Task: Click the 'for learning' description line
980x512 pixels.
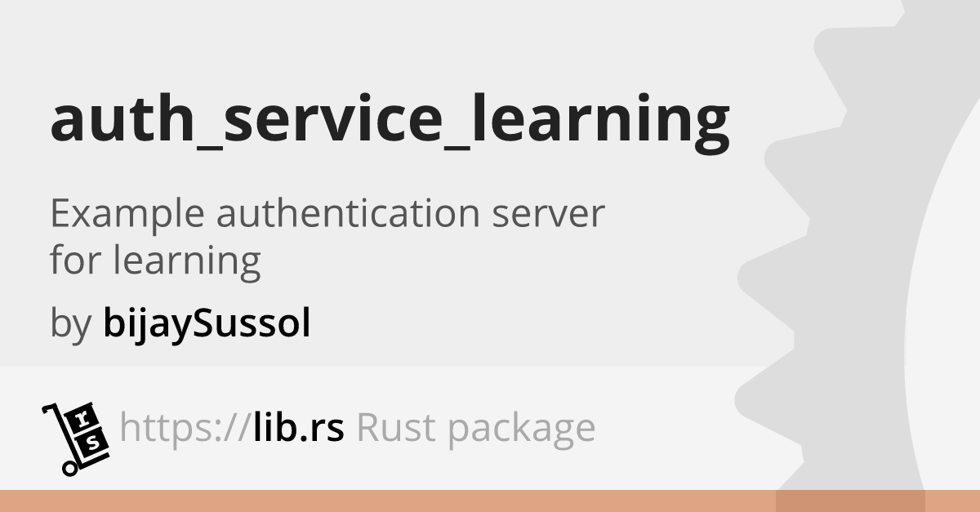Action: click(x=155, y=261)
